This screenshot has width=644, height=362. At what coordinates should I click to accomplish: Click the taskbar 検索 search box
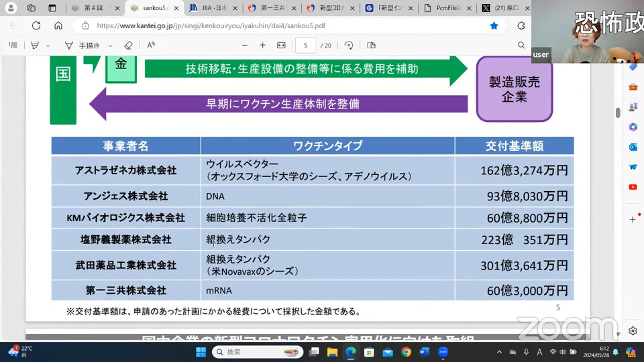coord(258,352)
